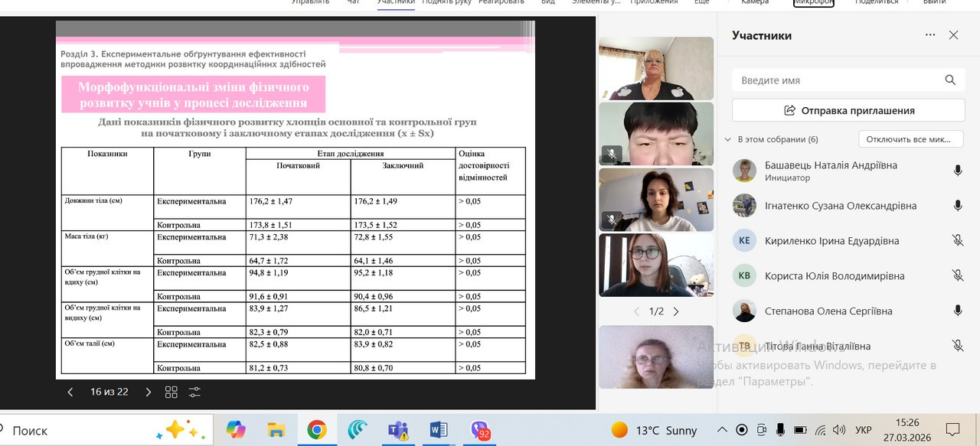The width and height of the screenshot is (980, 446).
Task: Open File Explorer from the taskbar
Action: pyautogui.click(x=276, y=430)
